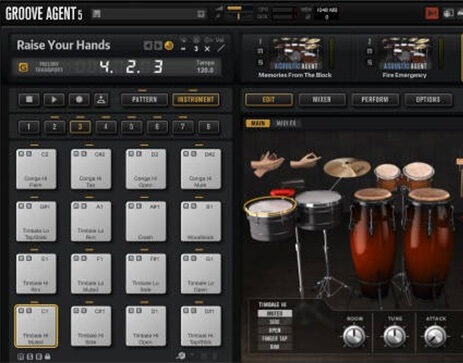Click the finger snap hand in kit picture
Viewport: 463px width, 363px height.
click(x=305, y=160)
